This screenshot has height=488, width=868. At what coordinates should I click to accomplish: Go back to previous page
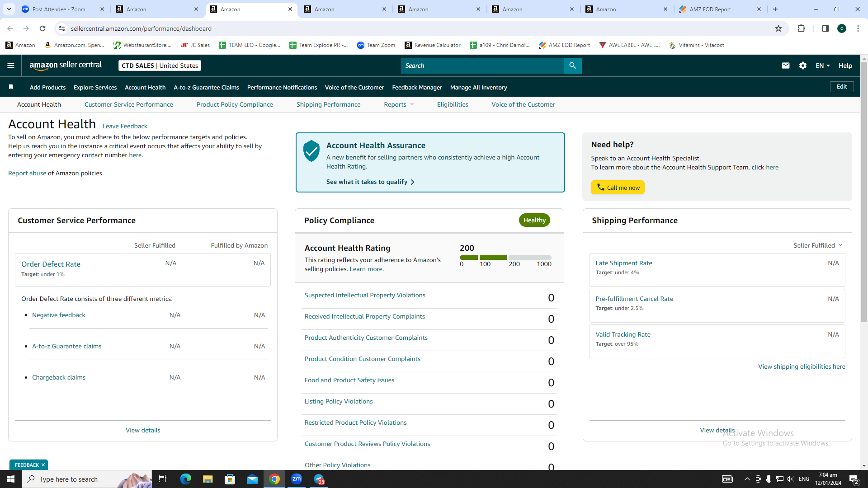pos(10,28)
